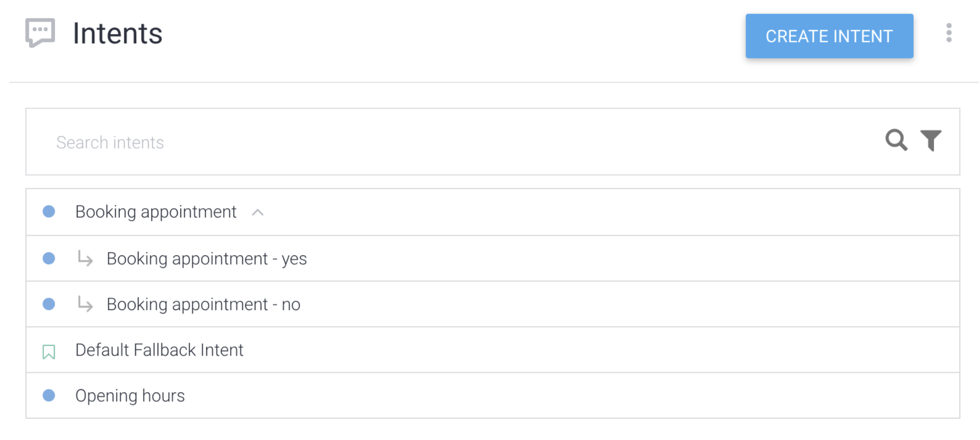Open the Opening hours intent
The height and width of the screenshot is (440, 980).
point(130,395)
